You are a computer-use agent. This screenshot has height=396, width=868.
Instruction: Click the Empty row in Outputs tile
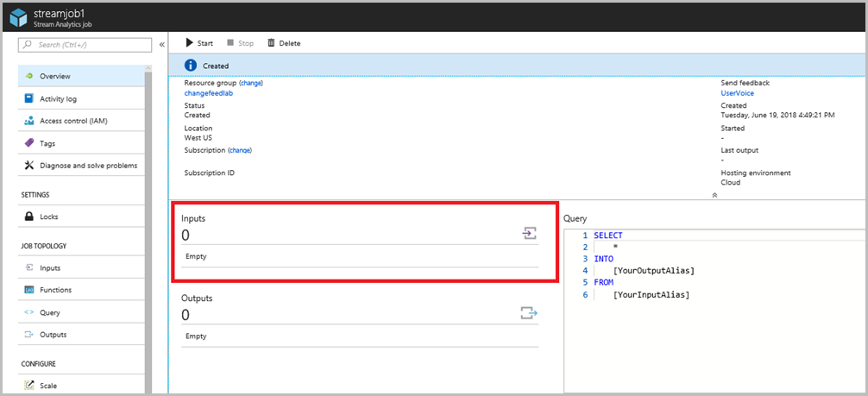(x=360, y=336)
